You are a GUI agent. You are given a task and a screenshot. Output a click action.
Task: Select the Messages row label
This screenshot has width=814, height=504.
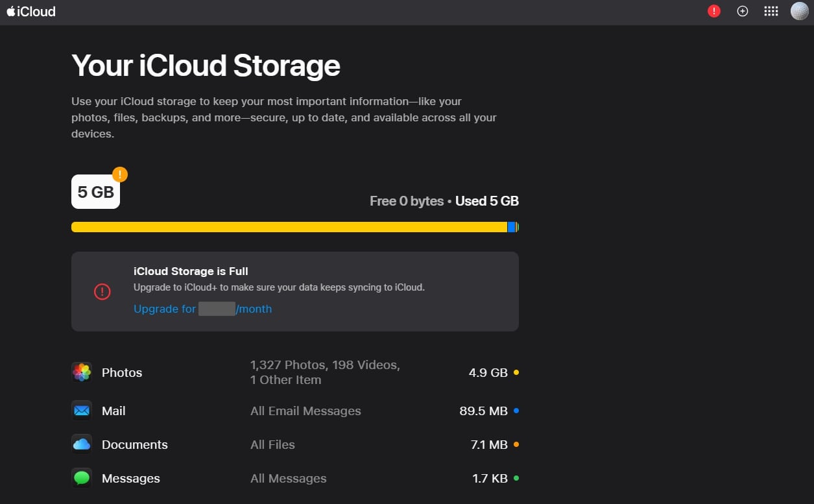click(x=131, y=478)
